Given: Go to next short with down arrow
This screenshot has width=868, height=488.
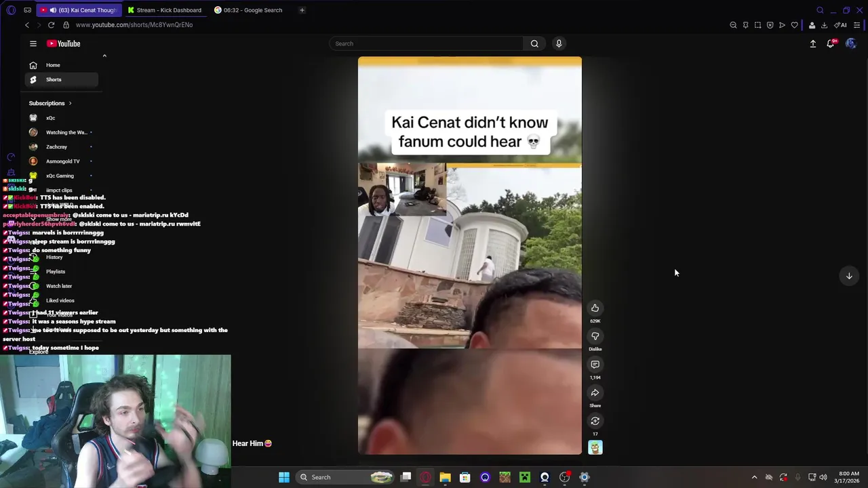Looking at the screenshot, I should point(849,276).
